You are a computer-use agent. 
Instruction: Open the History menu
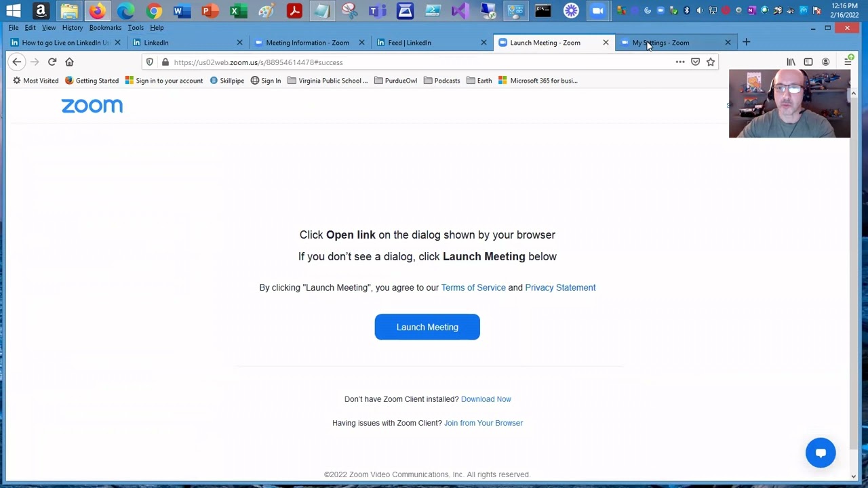[x=73, y=28]
